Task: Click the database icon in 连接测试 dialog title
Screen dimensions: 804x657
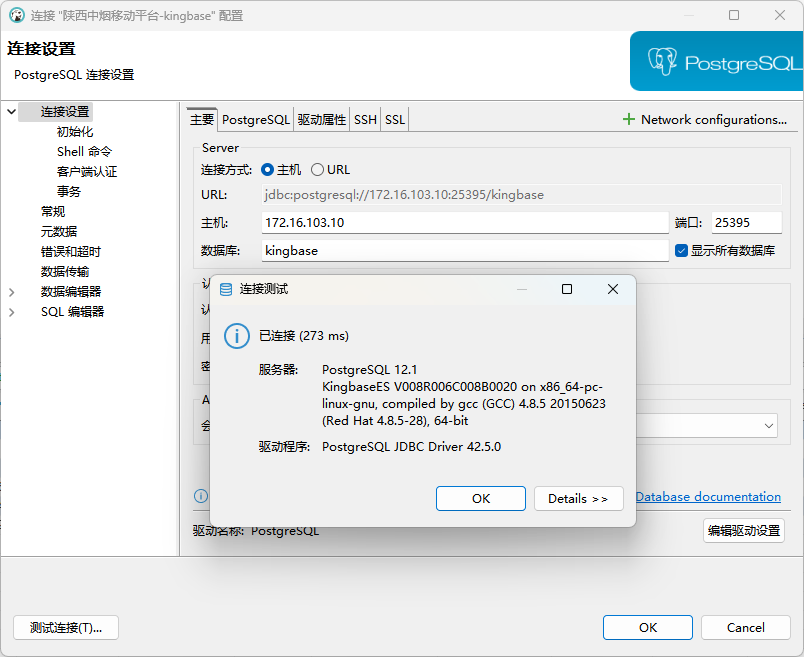Action: 226,289
